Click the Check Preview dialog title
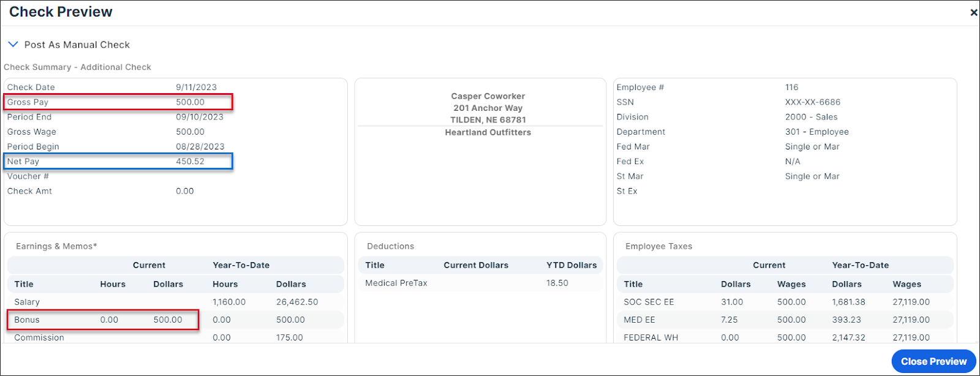This screenshot has height=376, width=980. (x=61, y=12)
